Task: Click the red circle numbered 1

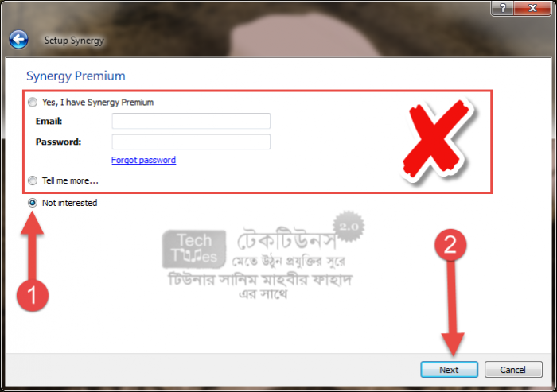Action: pyautogui.click(x=33, y=296)
